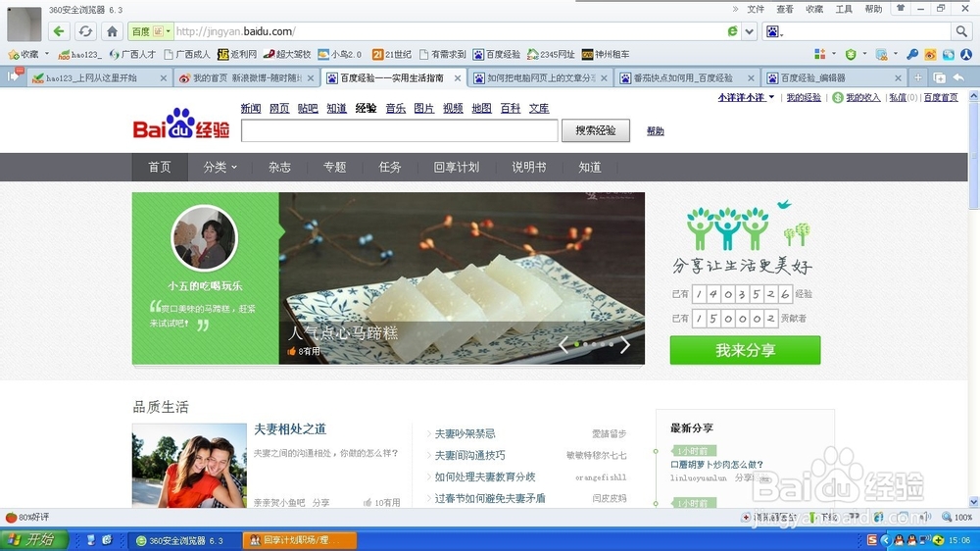Open the blue key password icon
The image size is (980, 551).
912,54
